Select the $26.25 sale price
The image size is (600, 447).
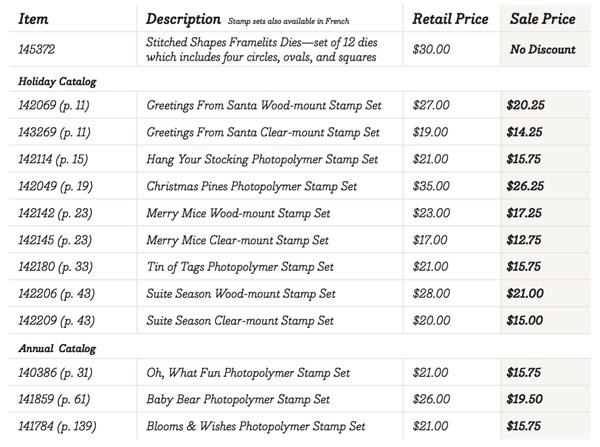pyautogui.click(x=525, y=186)
